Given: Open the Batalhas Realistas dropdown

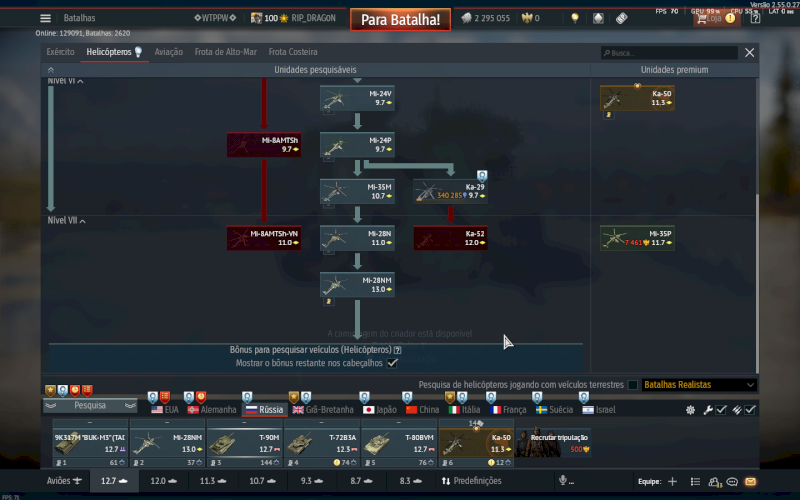Looking at the screenshot, I should coord(699,385).
